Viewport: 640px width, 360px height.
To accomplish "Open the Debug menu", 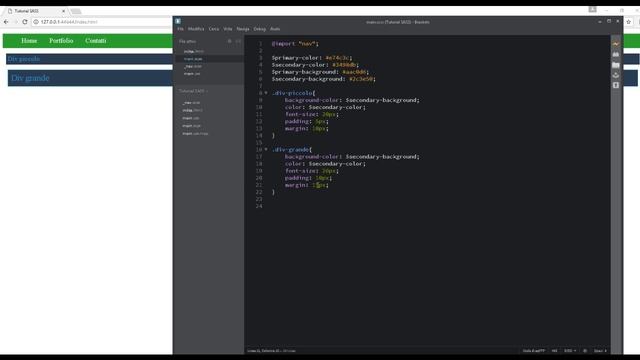I will 260,29.
